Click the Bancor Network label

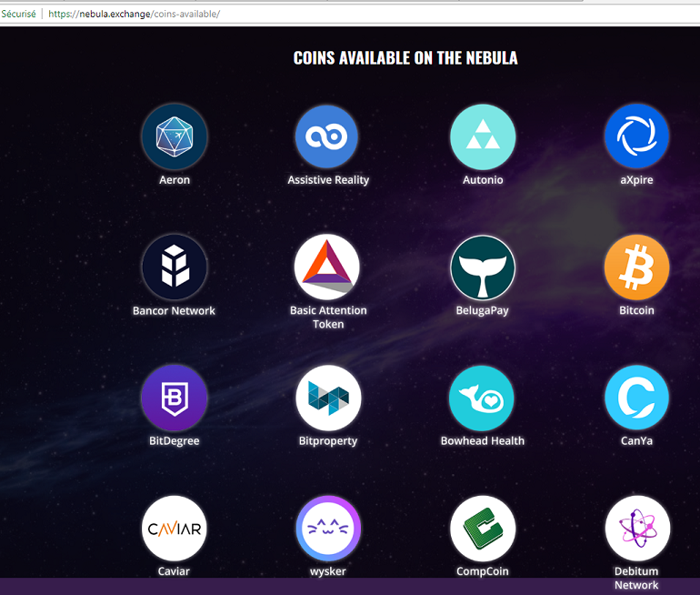174,310
